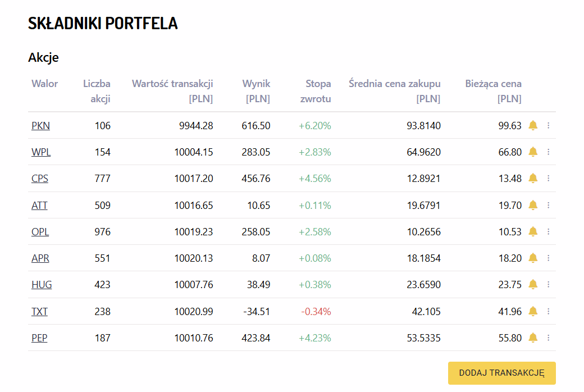584x392 pixels.
Task: Open the three-dot menu for HUG
Action: [549, 284]
